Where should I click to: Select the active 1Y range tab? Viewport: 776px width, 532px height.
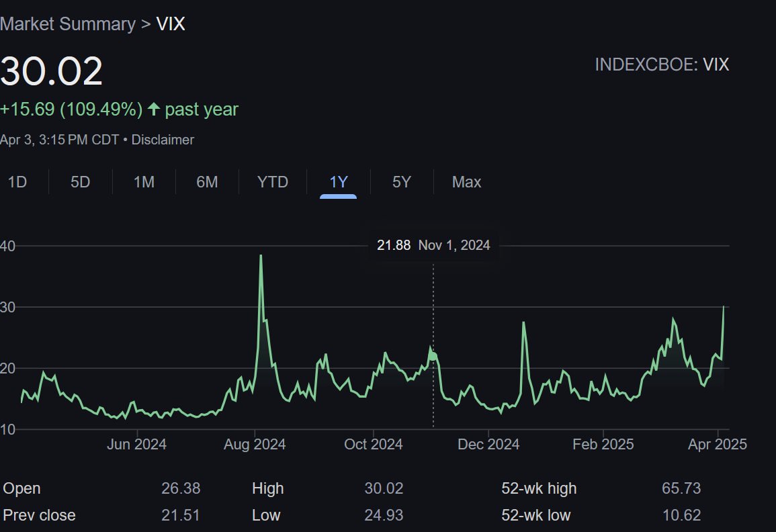(x=339, y=182)
